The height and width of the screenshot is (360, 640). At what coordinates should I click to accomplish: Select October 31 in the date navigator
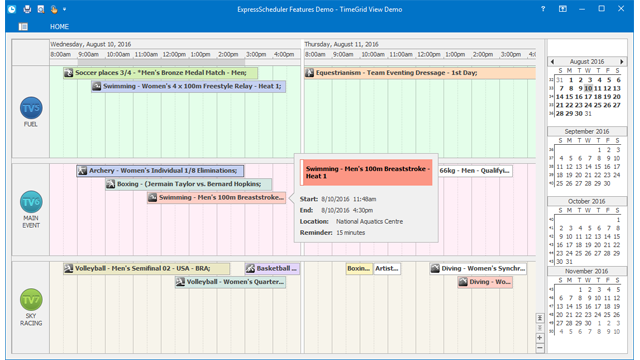point(569,262)
